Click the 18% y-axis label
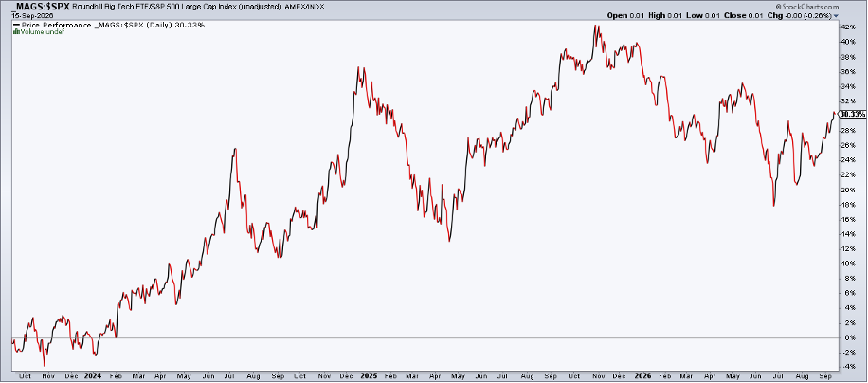The width and height of the screenshot is (868, 383). [849, 204]
